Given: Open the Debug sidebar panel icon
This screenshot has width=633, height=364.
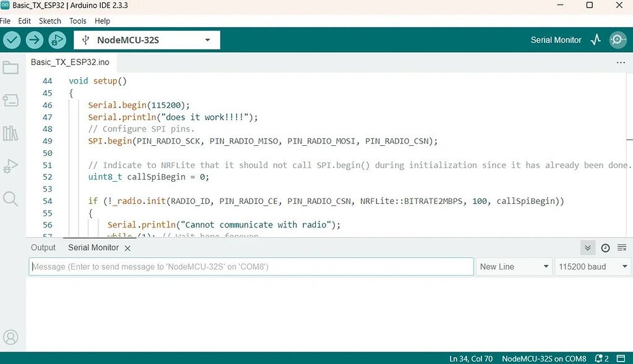Looking at the screenshot, I should 11,166.
